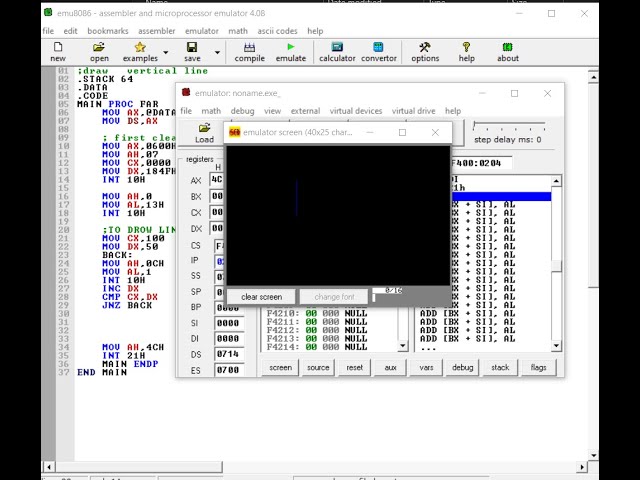This screenshot has height=480, width=640.
Task: Select the highlighted blue disassembly line
Action: pyautogui.click(x=501, y=196)
